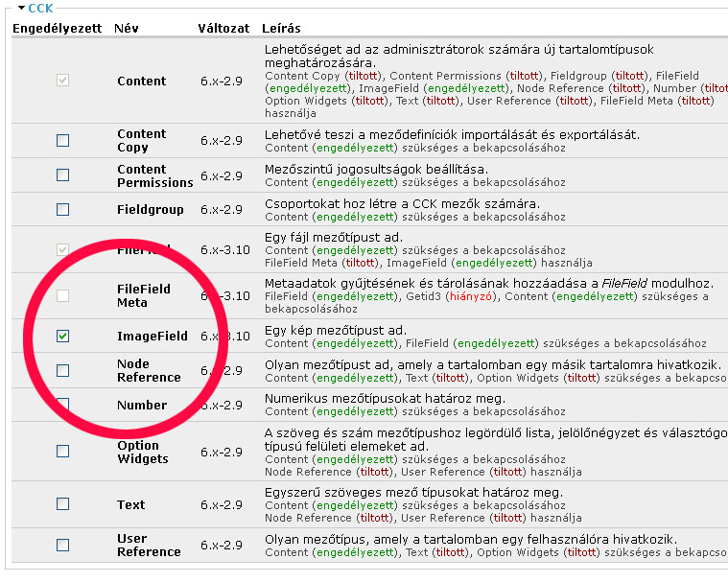Click version 6.x-2.9 in Fieldgroup row

click(222, 210)
